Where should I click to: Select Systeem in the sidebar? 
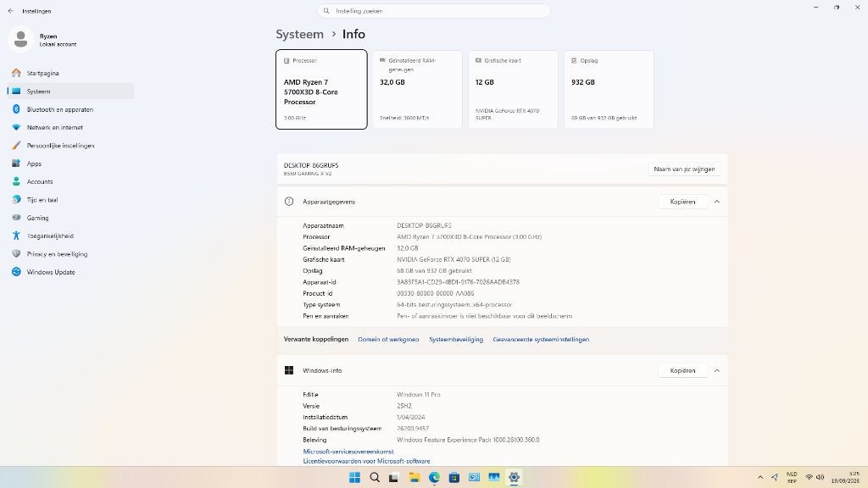pyautogui.click(x=70, y=91)
